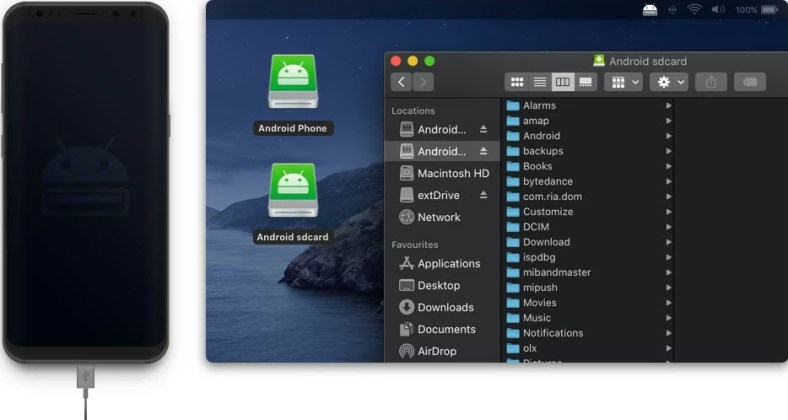Switch to gallery view
The width and height of the screenshot is (788, 420).
click(585, 82)
